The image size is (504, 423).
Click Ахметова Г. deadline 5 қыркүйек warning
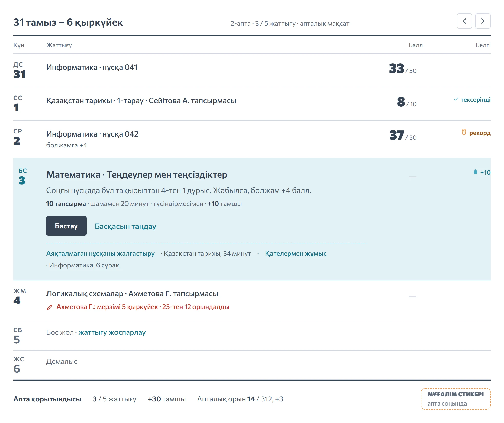(143, 307)
